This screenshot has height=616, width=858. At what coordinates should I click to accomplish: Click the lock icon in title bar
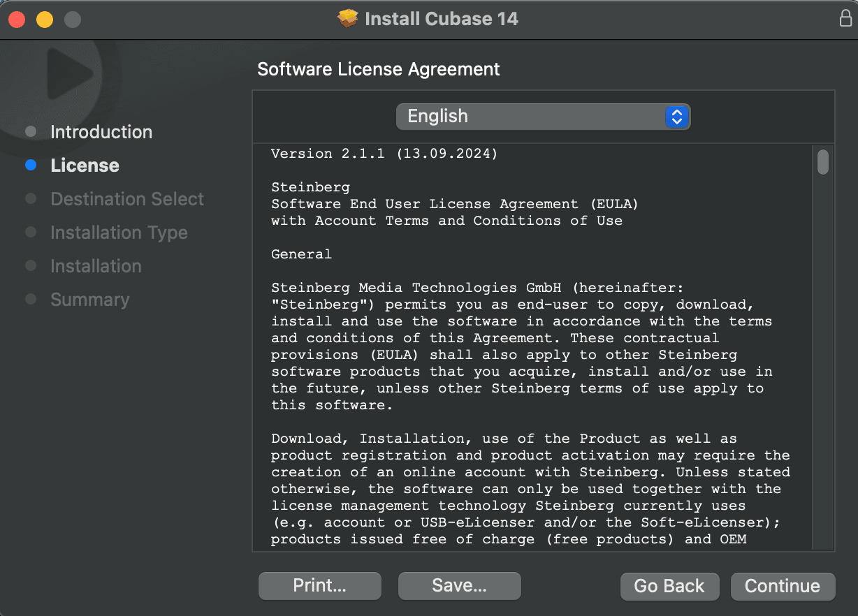tap(845, 19)
